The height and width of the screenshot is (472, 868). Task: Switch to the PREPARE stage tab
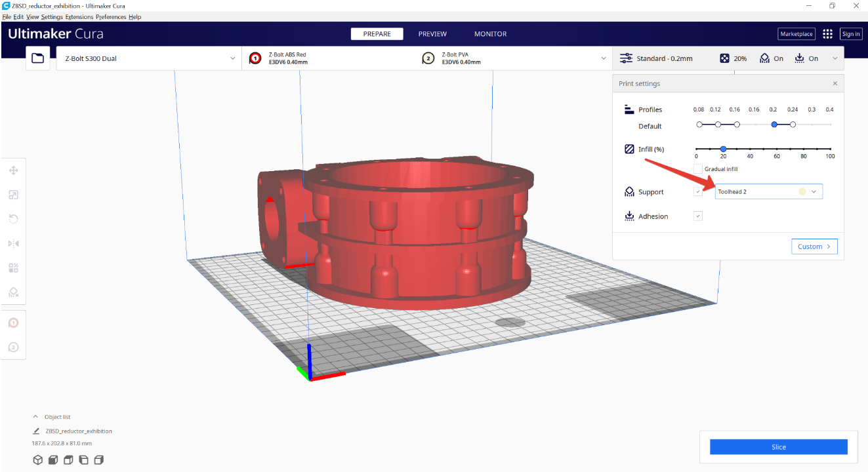click(x=377, y=34)
